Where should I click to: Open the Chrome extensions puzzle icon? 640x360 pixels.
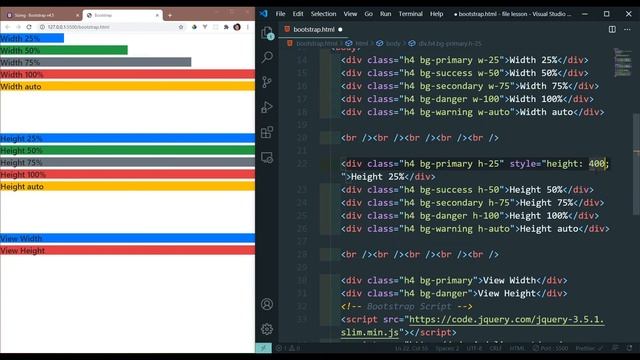226,27
